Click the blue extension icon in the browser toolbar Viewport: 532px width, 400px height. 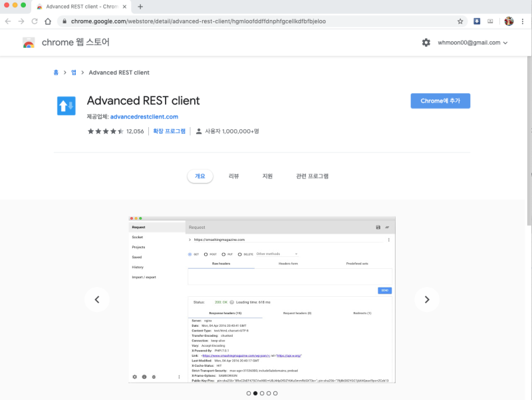tap(476, 21)
